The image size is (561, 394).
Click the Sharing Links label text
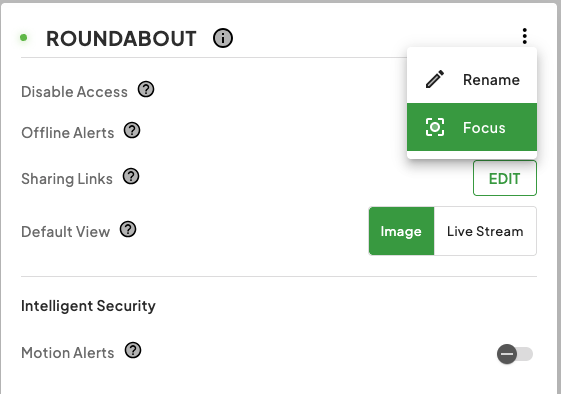coord(67,179)
